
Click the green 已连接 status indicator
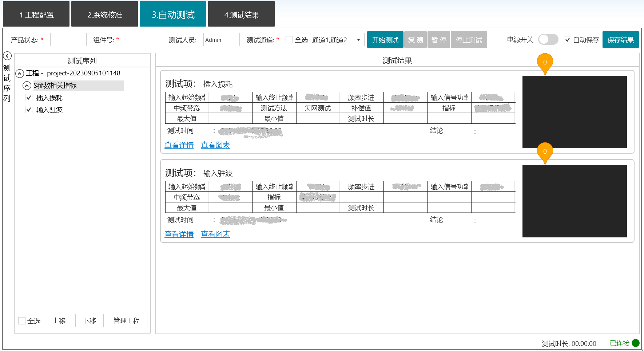coord(636,343)
